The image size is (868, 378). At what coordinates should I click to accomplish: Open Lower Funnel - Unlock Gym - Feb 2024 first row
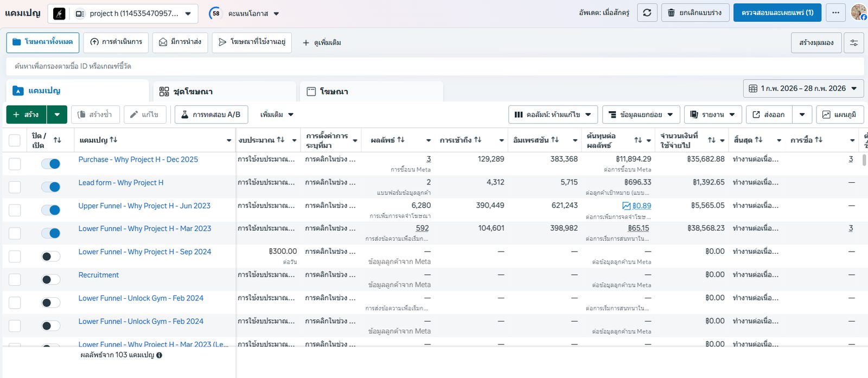pyautogui.click(x=141, y=298)
